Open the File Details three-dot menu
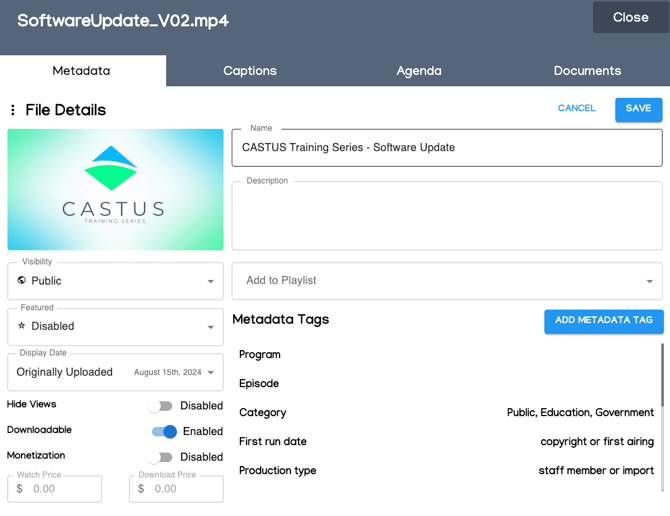This screenshot has width=670, height=516. pos(13,110)
